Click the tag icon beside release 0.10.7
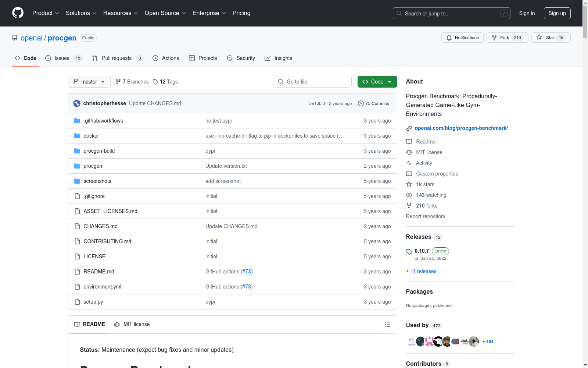This screenshot has height=368, width=588. pyautogui.click(x=409, y=252)
